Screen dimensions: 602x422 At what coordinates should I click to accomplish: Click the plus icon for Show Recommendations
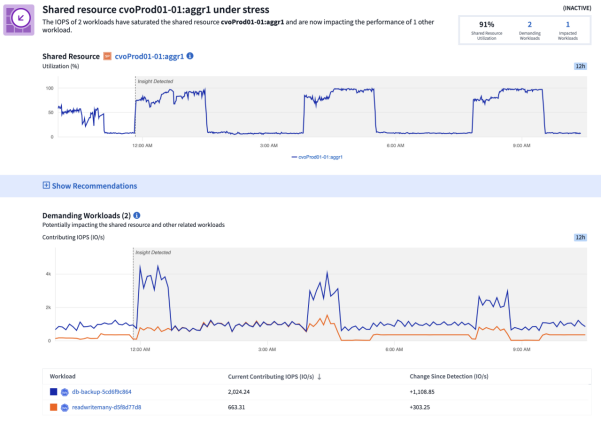click(x=46, y=185)
